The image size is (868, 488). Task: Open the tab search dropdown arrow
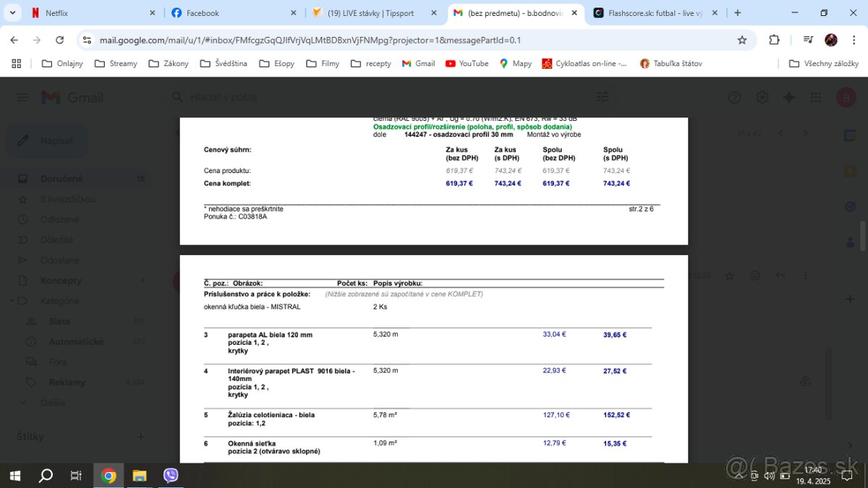[12, 13]
